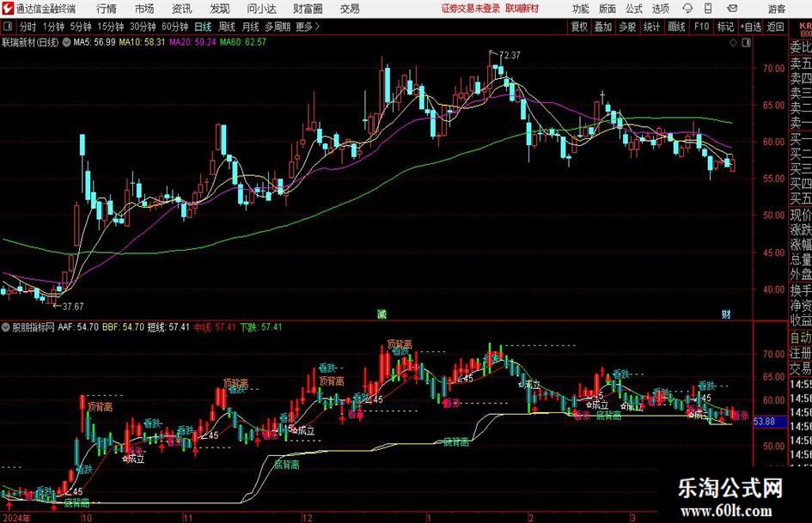Add stock with +自选 button
The width and height of the screenshot is (812, 523).
tap(750, 27)
